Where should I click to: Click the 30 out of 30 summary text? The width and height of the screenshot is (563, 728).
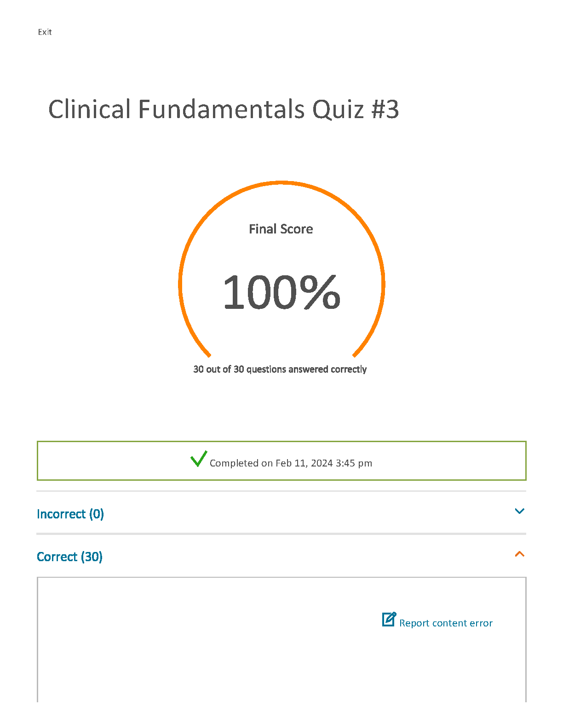280,369
